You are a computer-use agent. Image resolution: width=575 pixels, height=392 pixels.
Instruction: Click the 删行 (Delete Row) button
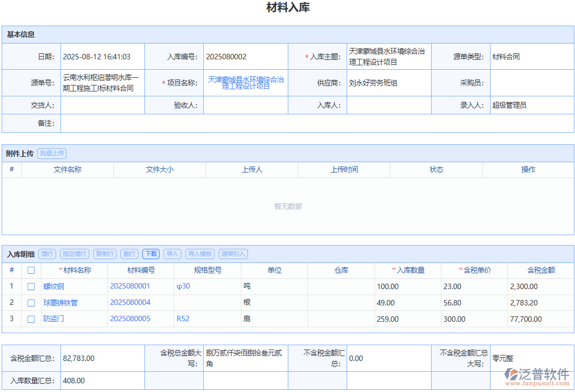click(x=129, y=254)
